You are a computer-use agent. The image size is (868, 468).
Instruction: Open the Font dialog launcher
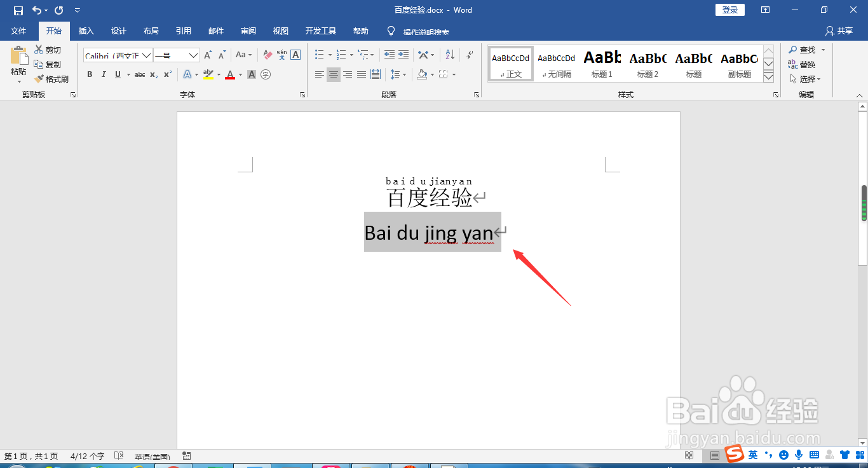[x=302, y=95]
